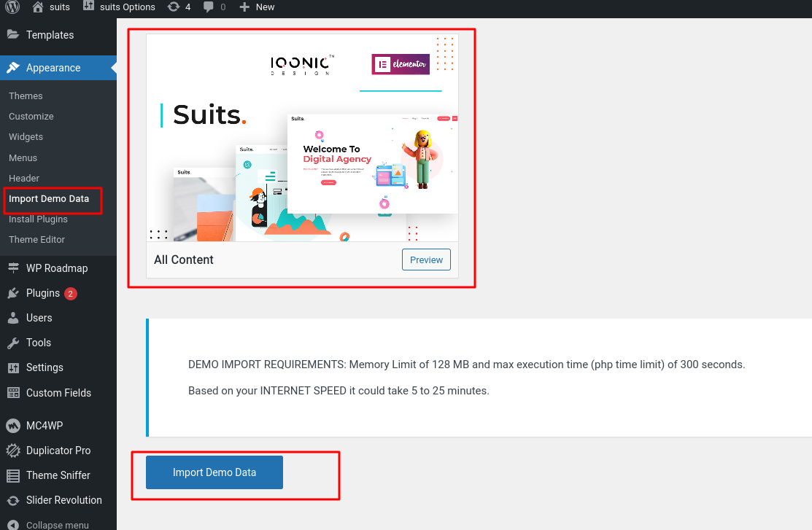812x530 pixels.
Task: Click the WP Roadmap signpost icon
Action: click(13, 268)
